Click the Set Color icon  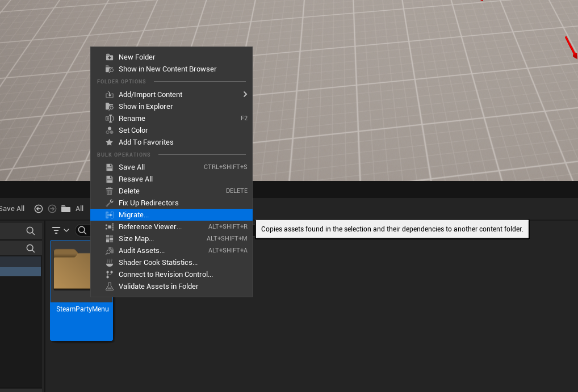[x=110, y=130]
